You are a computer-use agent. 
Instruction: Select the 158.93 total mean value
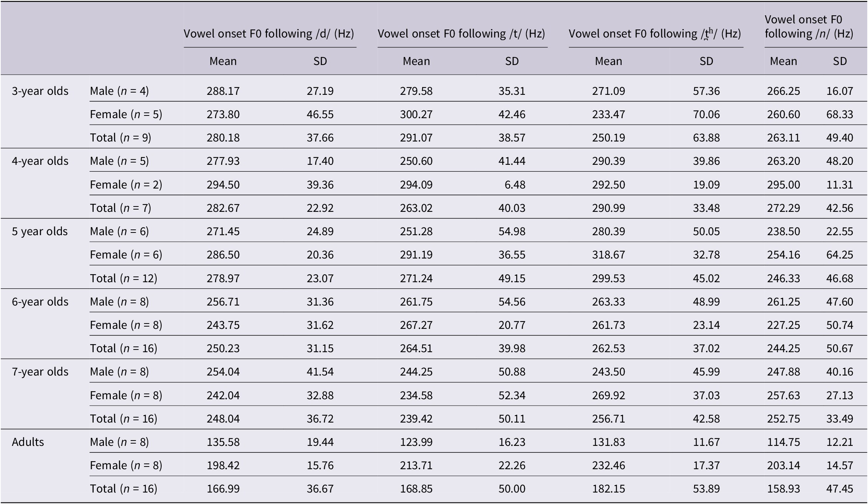click(x=784, y=489)
